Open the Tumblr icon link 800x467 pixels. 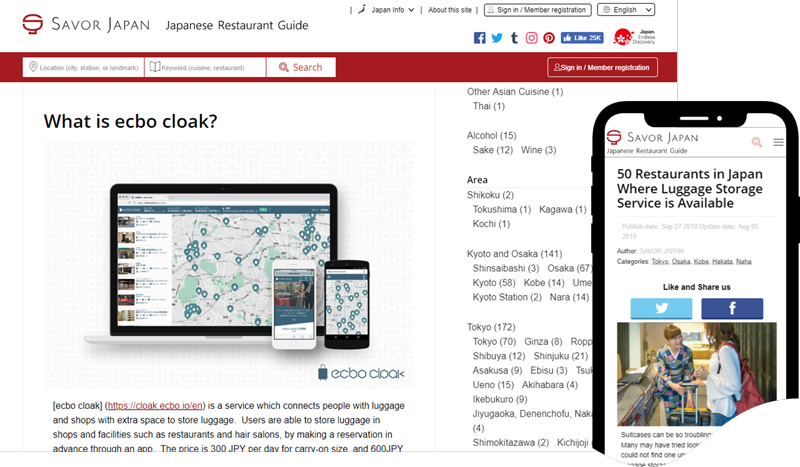[514, 38]
